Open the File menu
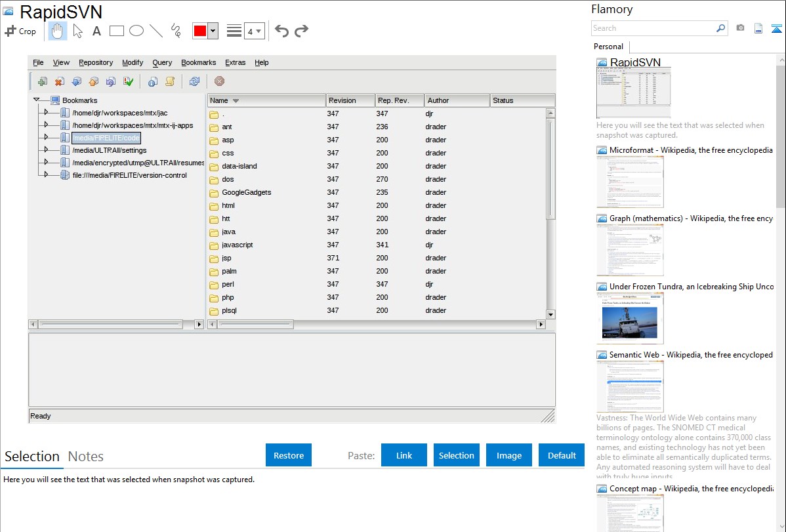This screenshot has width=786, height=532. [38, 63]
